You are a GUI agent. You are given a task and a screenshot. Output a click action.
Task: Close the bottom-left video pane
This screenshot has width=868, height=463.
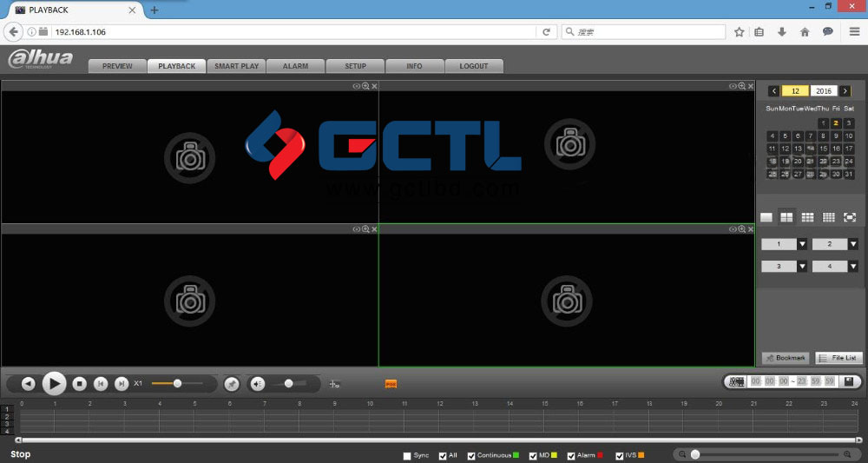pyautogui.click(x=374, y=229)
